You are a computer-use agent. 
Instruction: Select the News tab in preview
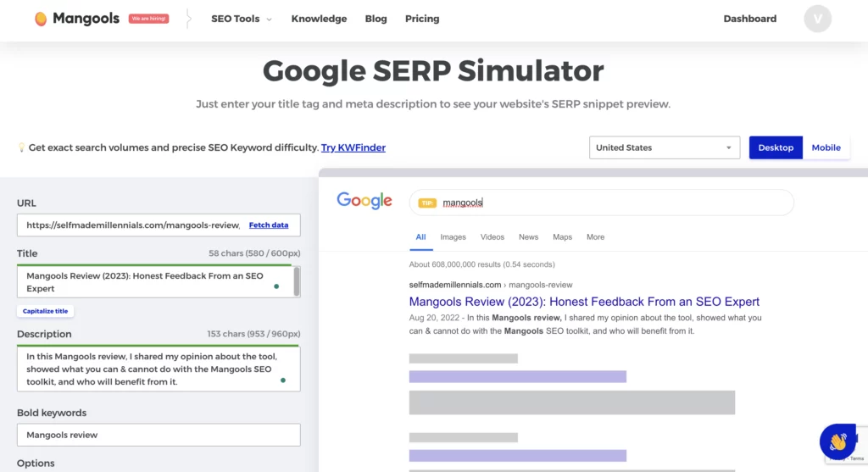[x=528, y=236]
